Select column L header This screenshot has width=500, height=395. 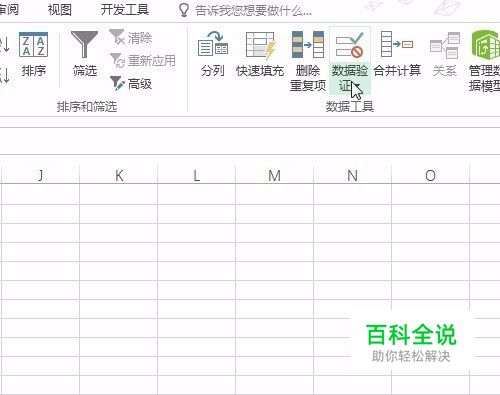(197, 175)
